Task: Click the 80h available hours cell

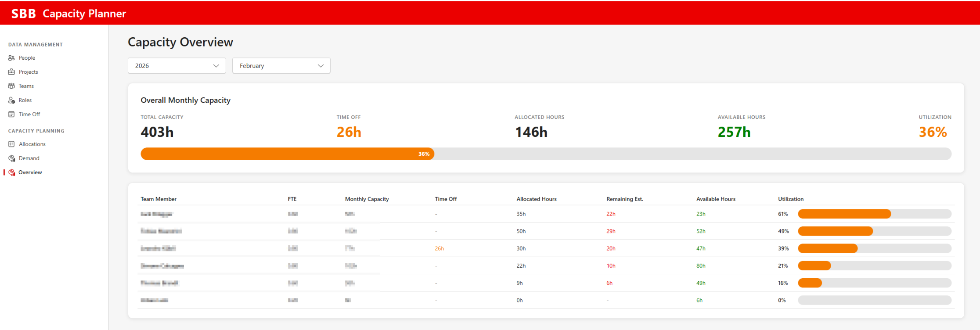Action: [701, 266]
